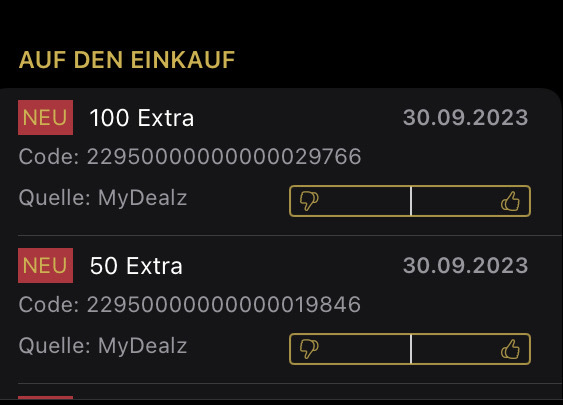
Task: Tap thumbs up icon for 50 Extra coupon
Action: pyautogui.click(x=510, y=349)
